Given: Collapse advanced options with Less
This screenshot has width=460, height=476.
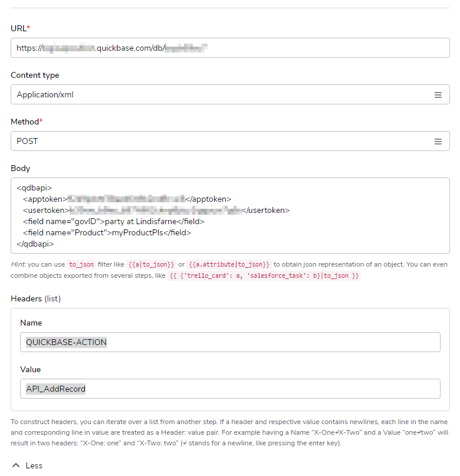Looking at the screenshot, I should [34, 465].
